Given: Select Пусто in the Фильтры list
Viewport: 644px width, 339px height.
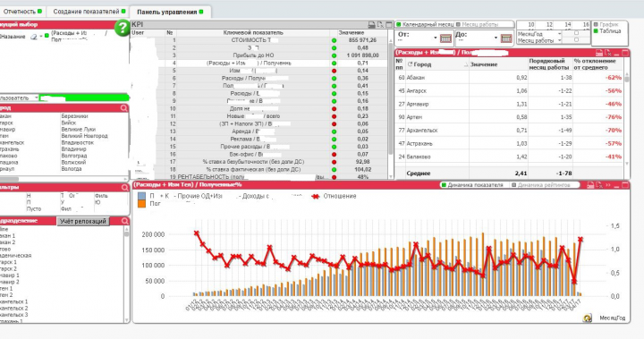Looking at the screenshot, I should 34,208.
